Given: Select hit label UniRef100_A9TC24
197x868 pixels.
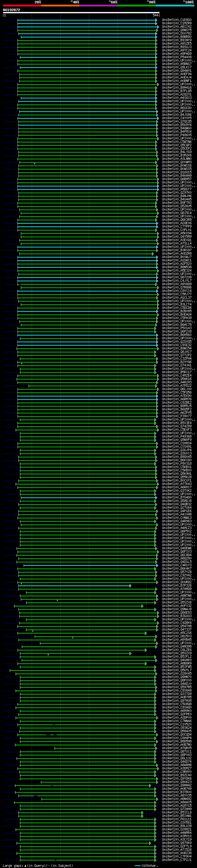Looking at the screenshot, I should pos(176,50).
